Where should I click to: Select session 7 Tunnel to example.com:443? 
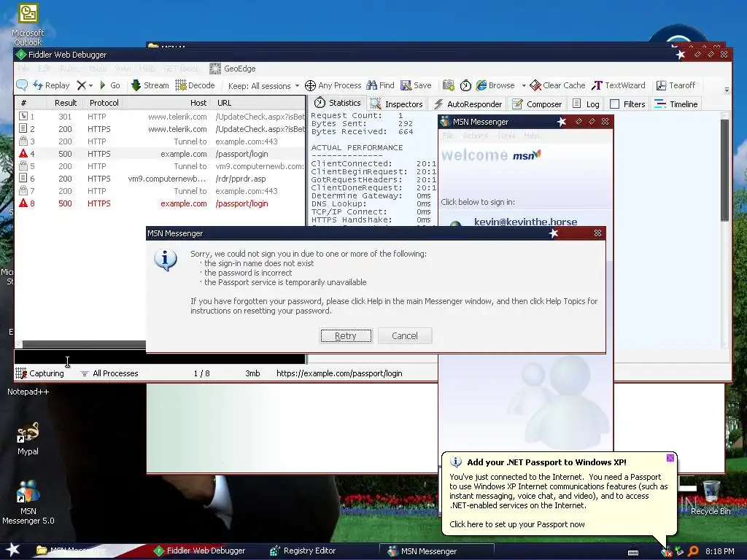coord(160,191)
